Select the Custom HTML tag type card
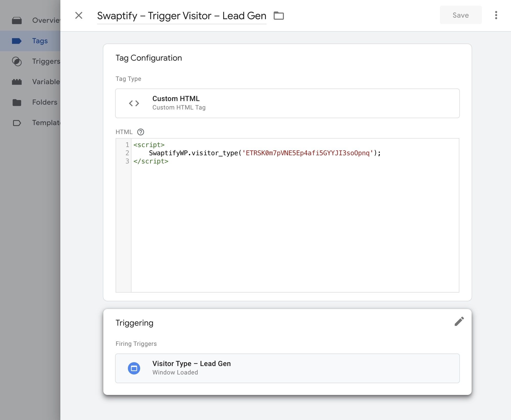This screenshot has height=420, width=511. pyautogui.click(x=287, y=103)
